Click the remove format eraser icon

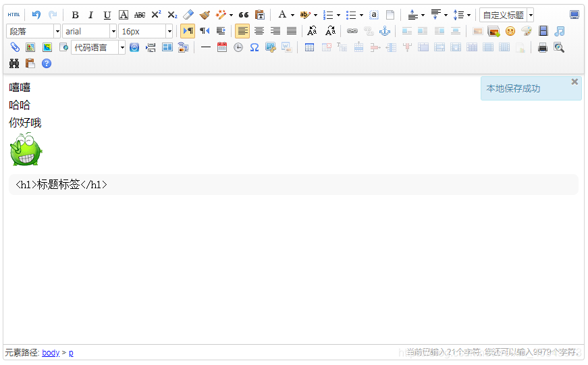188,15
